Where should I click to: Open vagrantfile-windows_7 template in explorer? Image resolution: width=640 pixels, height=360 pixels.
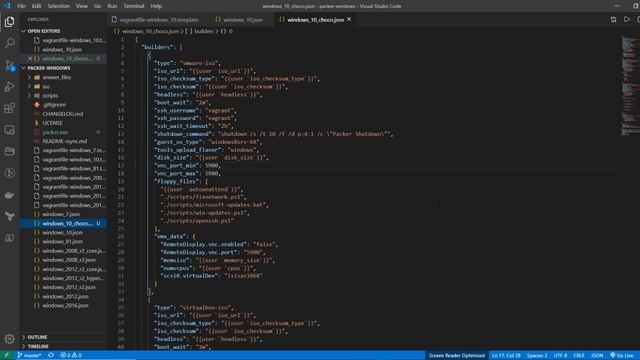point(64,150)
